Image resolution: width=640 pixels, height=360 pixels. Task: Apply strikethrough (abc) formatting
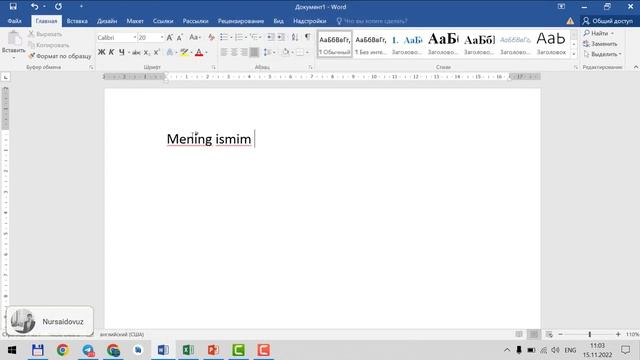(136, 52)
